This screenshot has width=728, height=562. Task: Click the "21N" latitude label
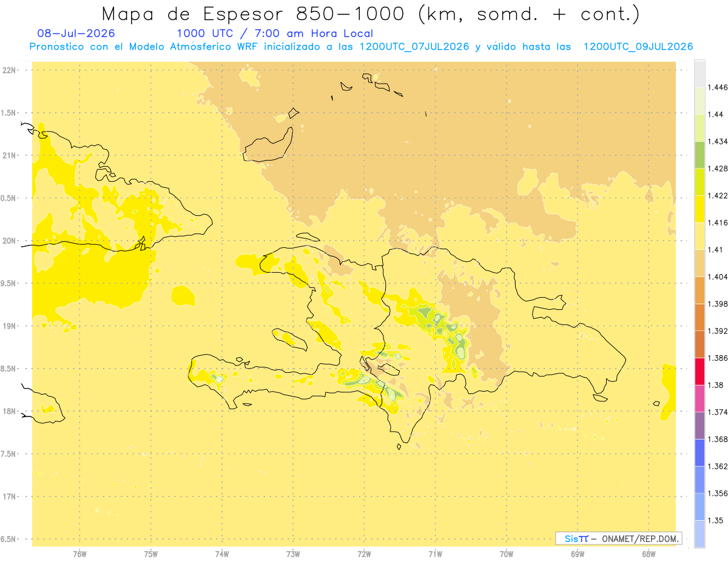tap(8, 155)
